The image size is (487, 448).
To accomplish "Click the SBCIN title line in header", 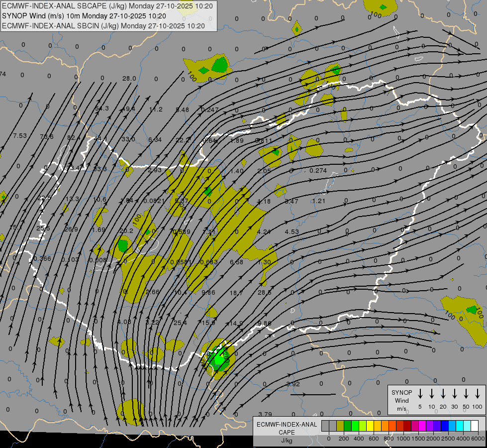I will coord(103,26).
